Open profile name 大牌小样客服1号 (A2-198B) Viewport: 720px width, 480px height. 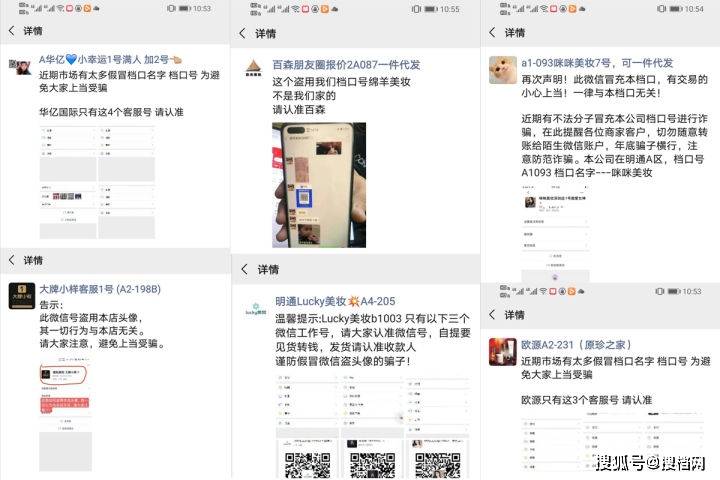[100, 289]
